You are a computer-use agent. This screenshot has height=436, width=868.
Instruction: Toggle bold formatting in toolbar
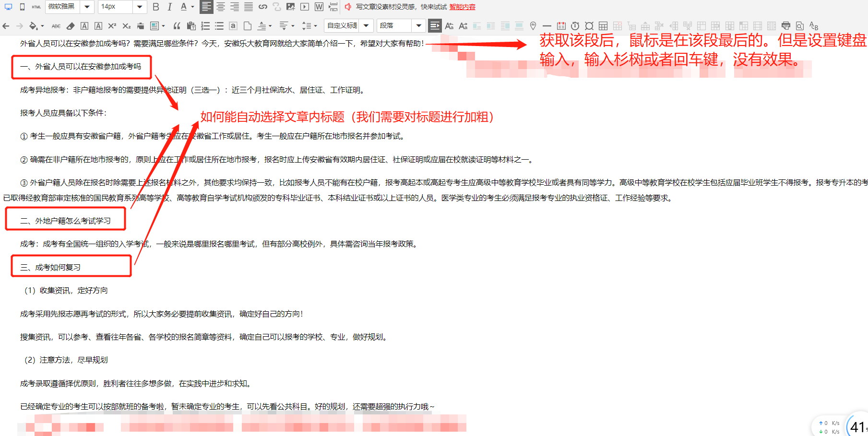point(155,7)
